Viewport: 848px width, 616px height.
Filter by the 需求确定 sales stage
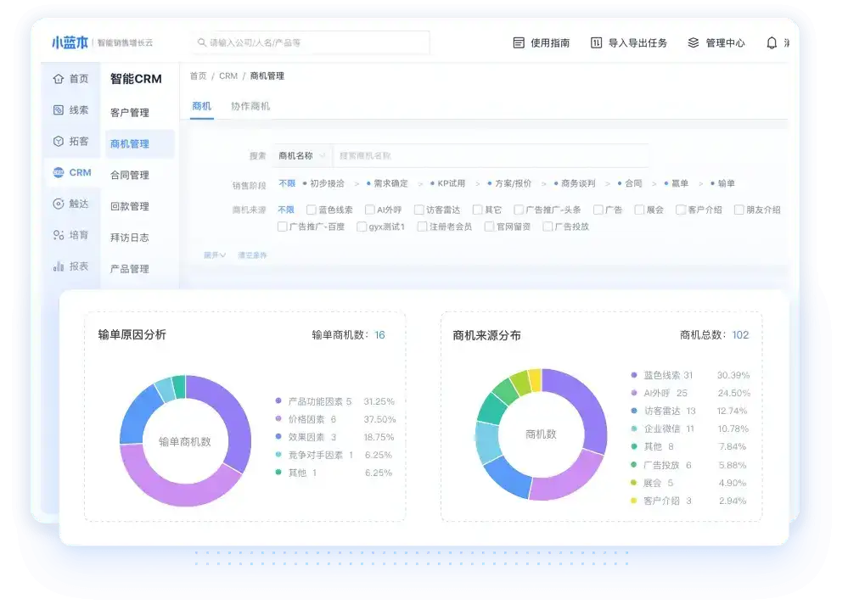coord(387,183)
